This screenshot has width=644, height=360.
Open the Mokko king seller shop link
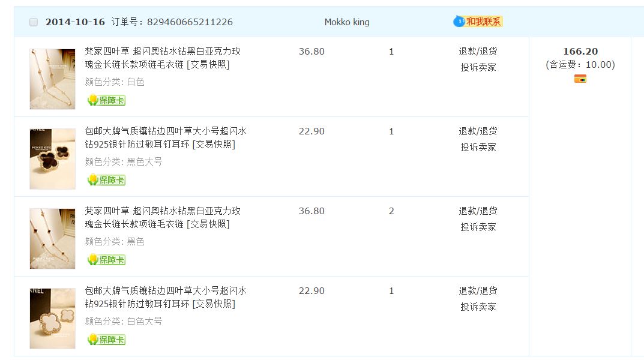click(x=347, y=22)
